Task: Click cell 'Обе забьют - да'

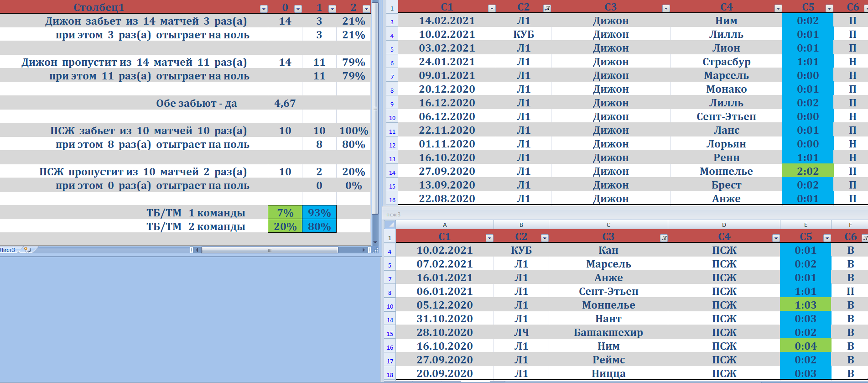Action: (x=134, y=103)
